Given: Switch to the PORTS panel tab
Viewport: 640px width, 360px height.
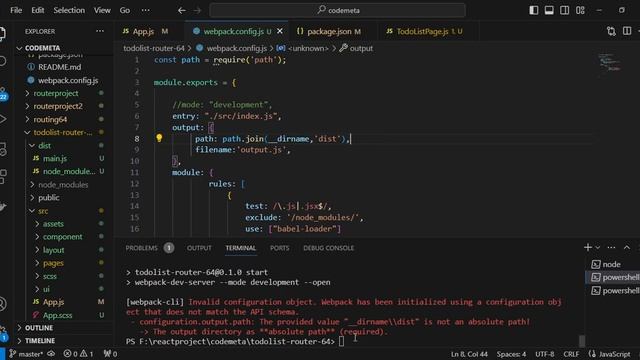Looking at the screenshot, I should (280, 248).
